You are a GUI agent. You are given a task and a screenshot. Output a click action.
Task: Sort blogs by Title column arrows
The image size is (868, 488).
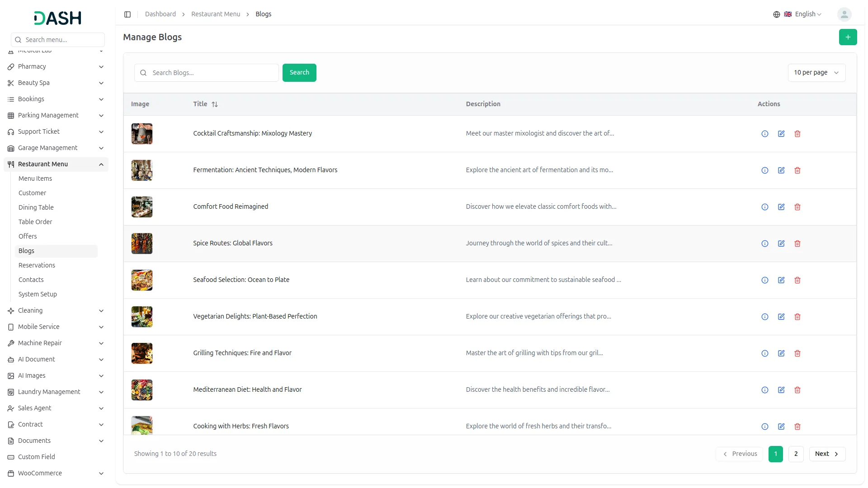[x=215, y=104]
